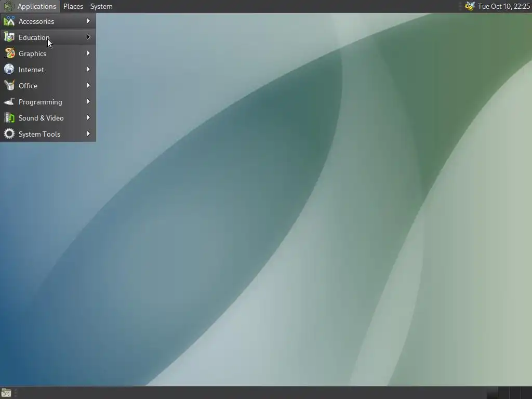Open the Internet submenu
The height and width of the screenshot is (399, 532).
(x=48, y=70)
